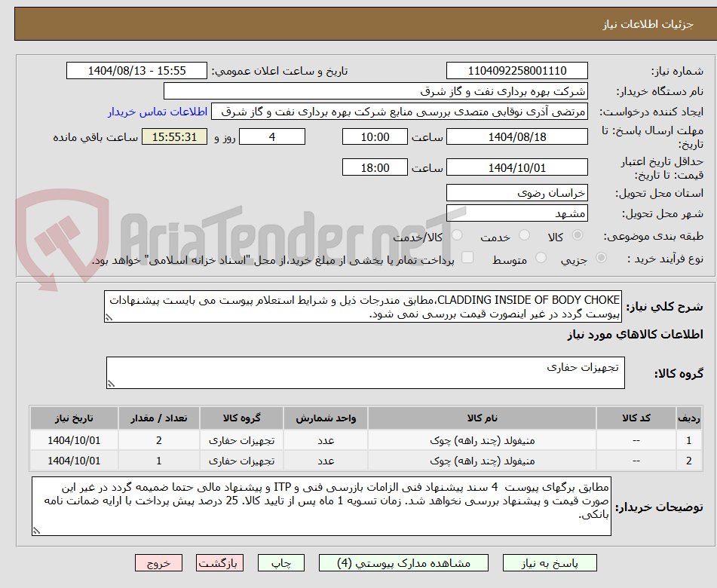The width and height of the screenshot is (717, 588).
Task: Click the remaining time field 15:55:31
Action: click(174, 136)
